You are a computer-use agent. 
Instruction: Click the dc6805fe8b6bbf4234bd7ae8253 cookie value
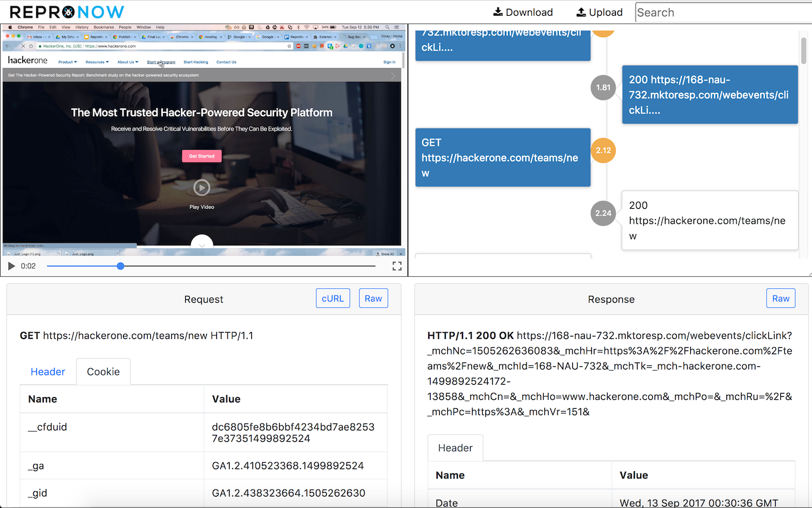294,432
